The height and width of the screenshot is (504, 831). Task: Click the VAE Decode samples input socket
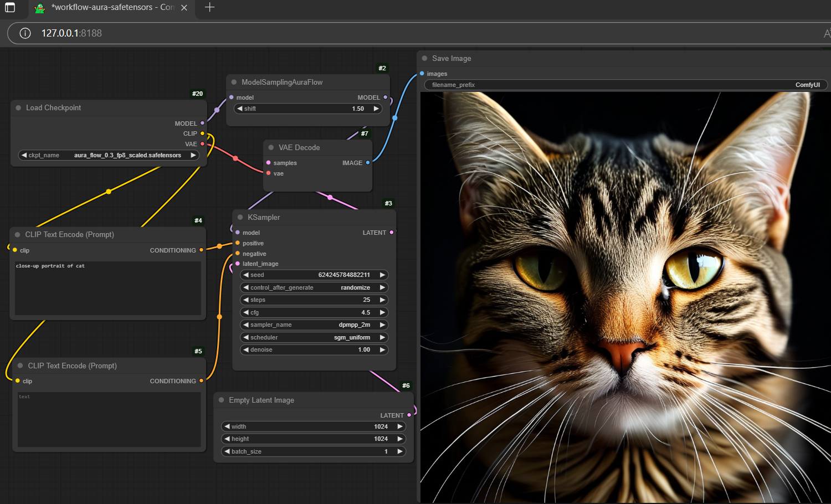pyautogui.click(x=269, y=163)
